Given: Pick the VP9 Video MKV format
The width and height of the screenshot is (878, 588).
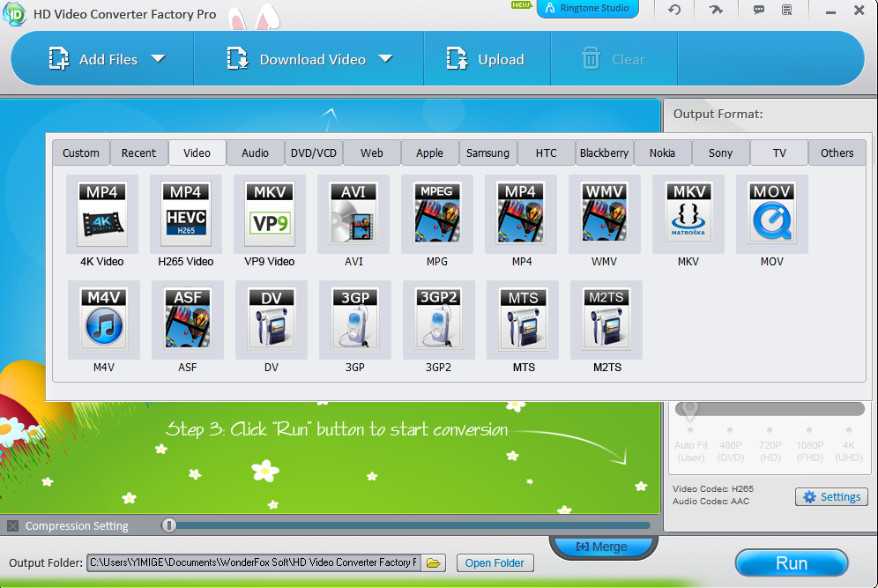Looking at the screenshot, I should pyautogui.click(x=270, y=214).
